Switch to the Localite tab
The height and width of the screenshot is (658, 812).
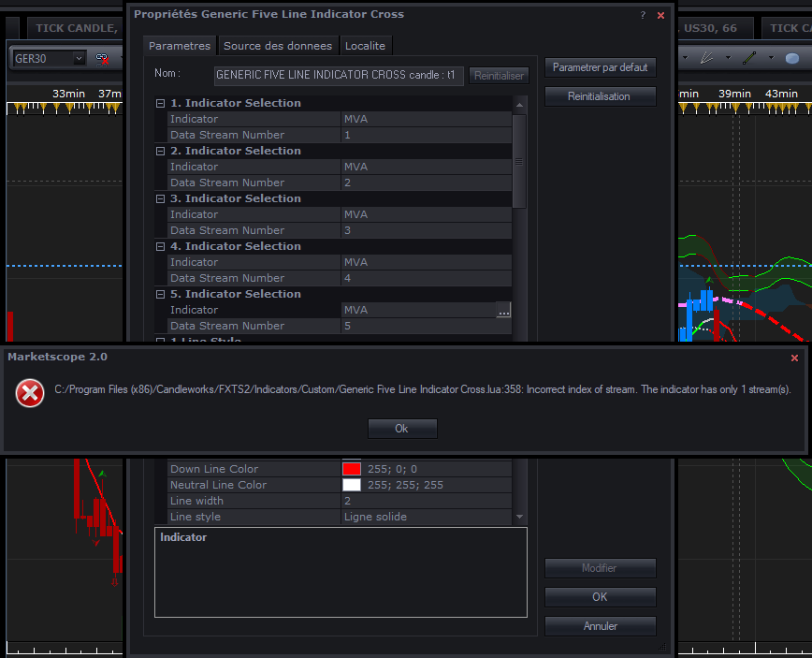coord(366,46)
